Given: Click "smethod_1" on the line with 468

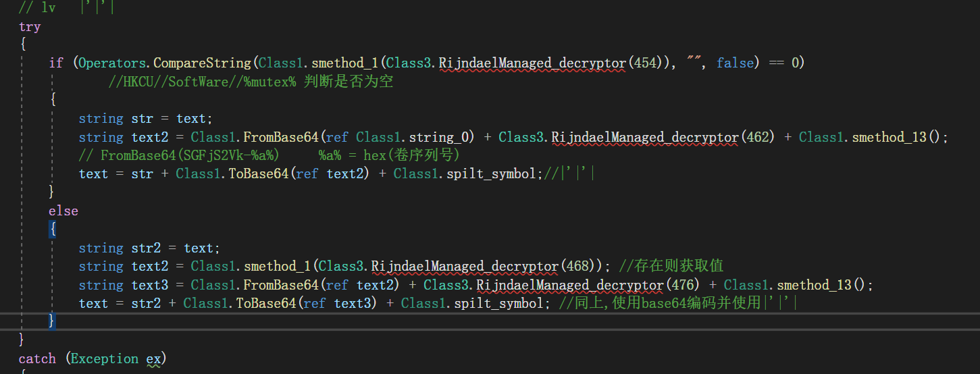Looking at the screenshot, I should [278, 266].
